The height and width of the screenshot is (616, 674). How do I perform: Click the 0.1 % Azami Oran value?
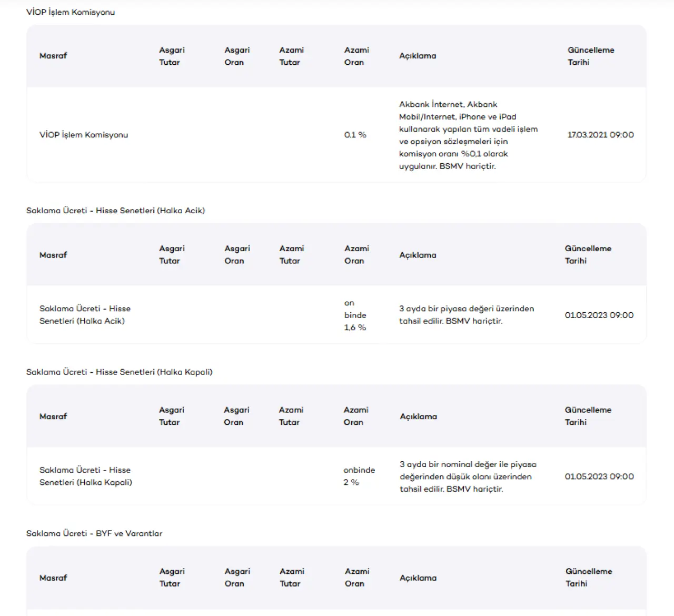(355, 135)
